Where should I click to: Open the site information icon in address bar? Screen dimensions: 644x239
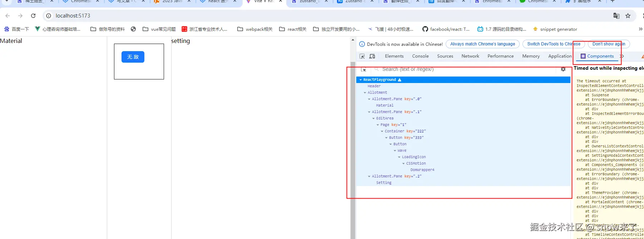point(49,16)
